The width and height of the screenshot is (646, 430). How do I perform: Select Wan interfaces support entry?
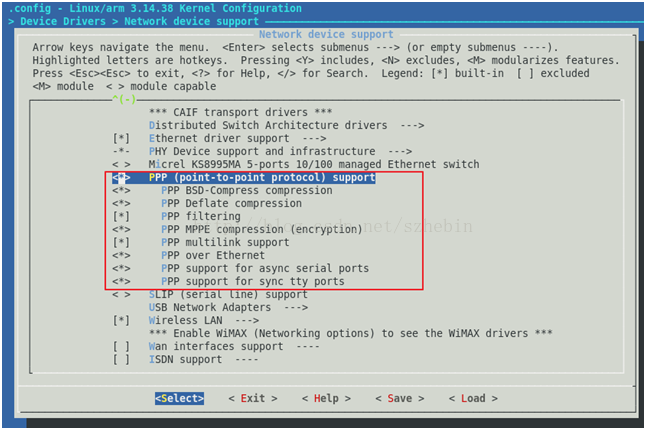pos(216,346)
